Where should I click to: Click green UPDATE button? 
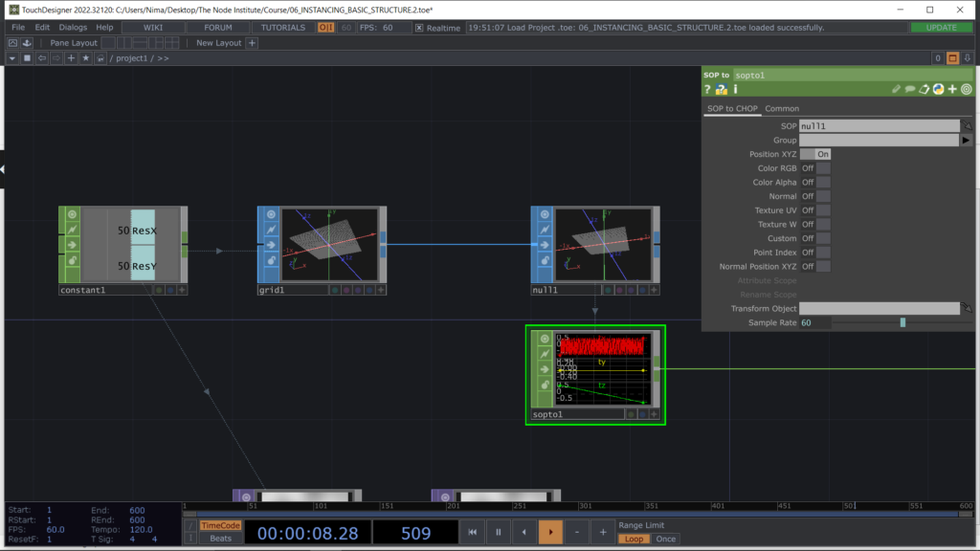[x=942, y=28]
